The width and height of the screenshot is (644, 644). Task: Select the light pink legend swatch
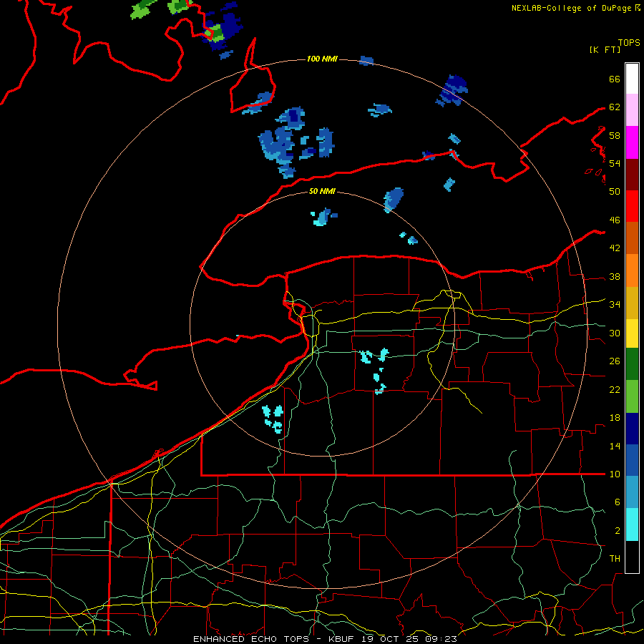[x=632, y=110]
